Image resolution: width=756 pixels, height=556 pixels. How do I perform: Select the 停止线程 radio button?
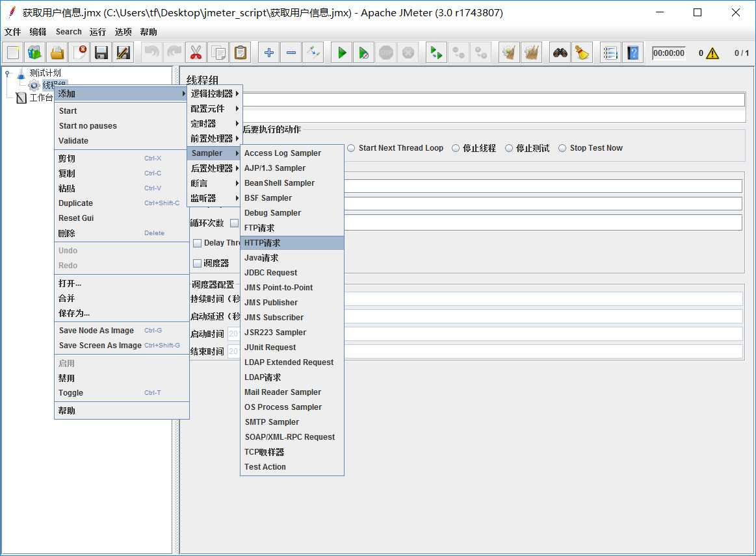[x=456, y=148]
